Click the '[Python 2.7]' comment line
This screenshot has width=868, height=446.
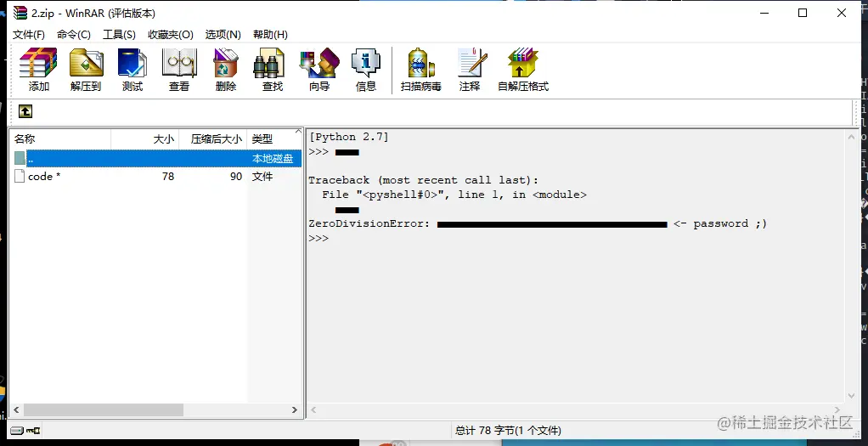coord(349,137)
